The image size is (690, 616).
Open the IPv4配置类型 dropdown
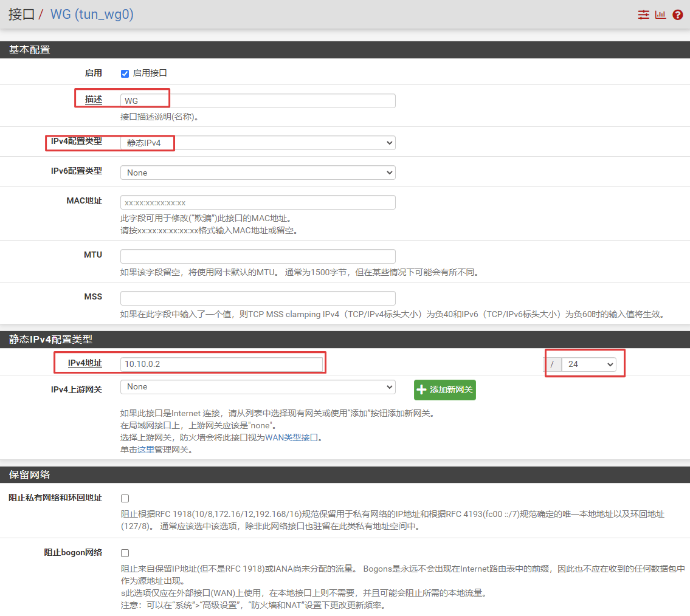pos(258,143)
